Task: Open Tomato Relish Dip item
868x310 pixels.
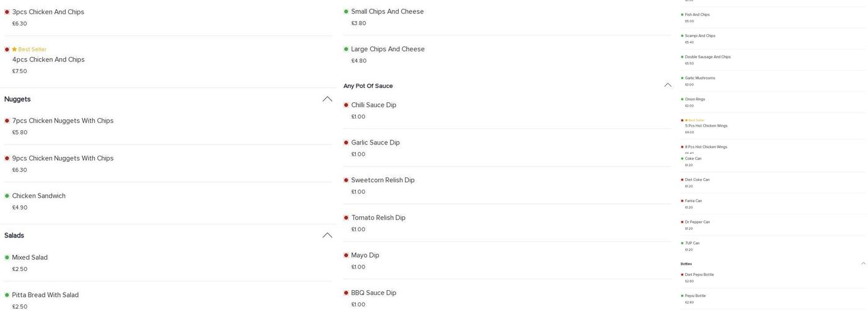Action: 378,218
